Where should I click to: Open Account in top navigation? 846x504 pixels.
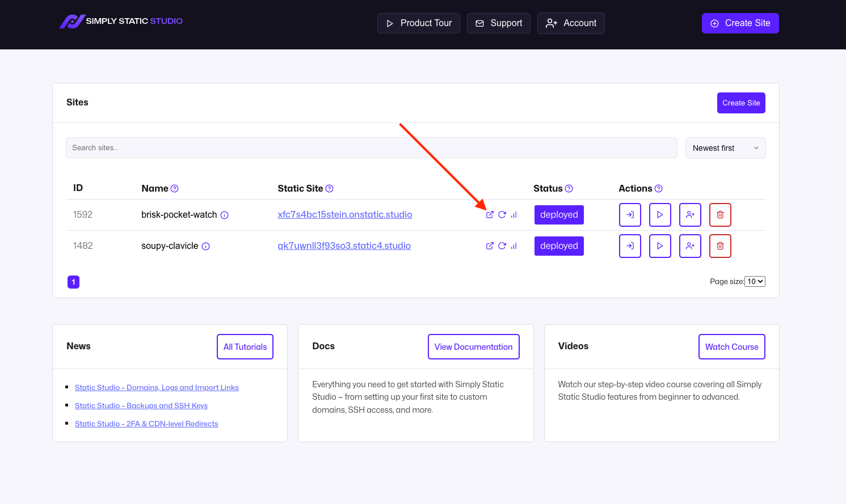pos(571,23)
